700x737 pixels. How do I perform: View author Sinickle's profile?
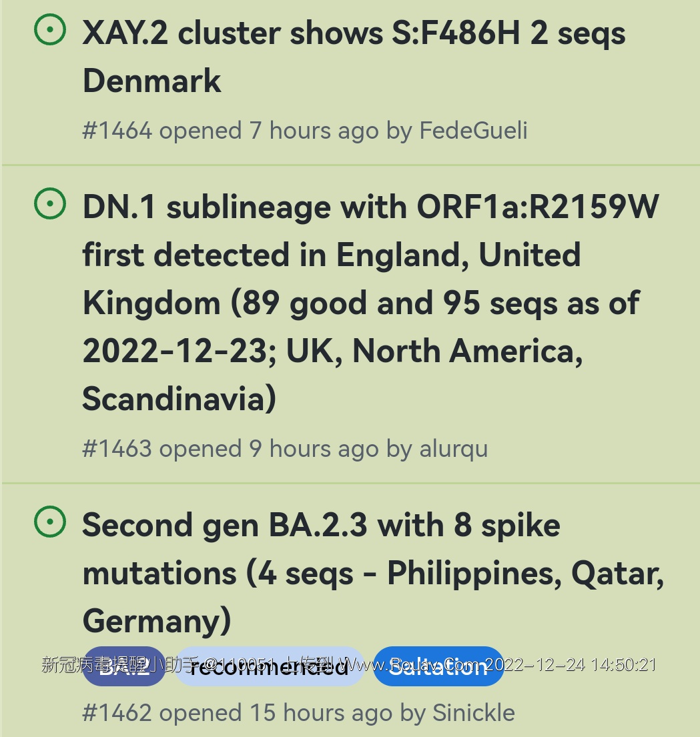[473, 713]
